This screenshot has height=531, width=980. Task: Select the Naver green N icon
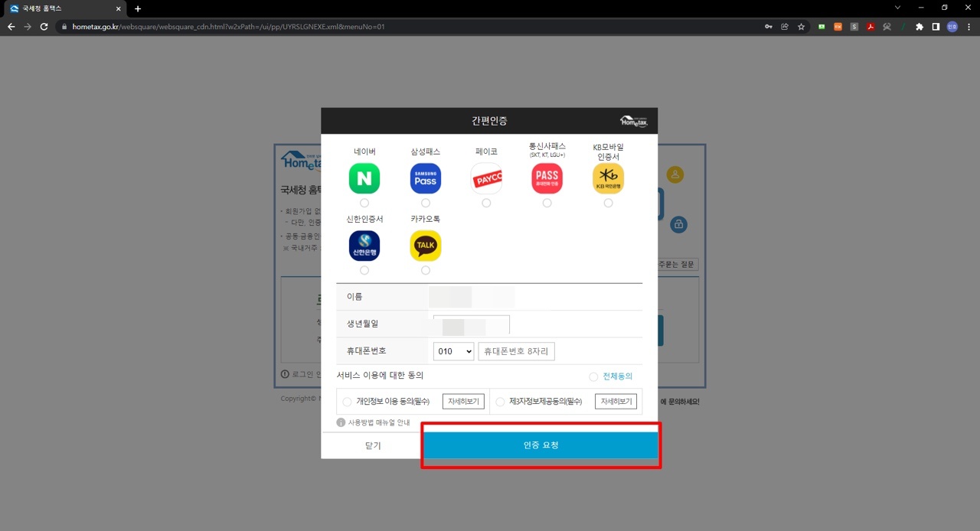coord(364,178)
